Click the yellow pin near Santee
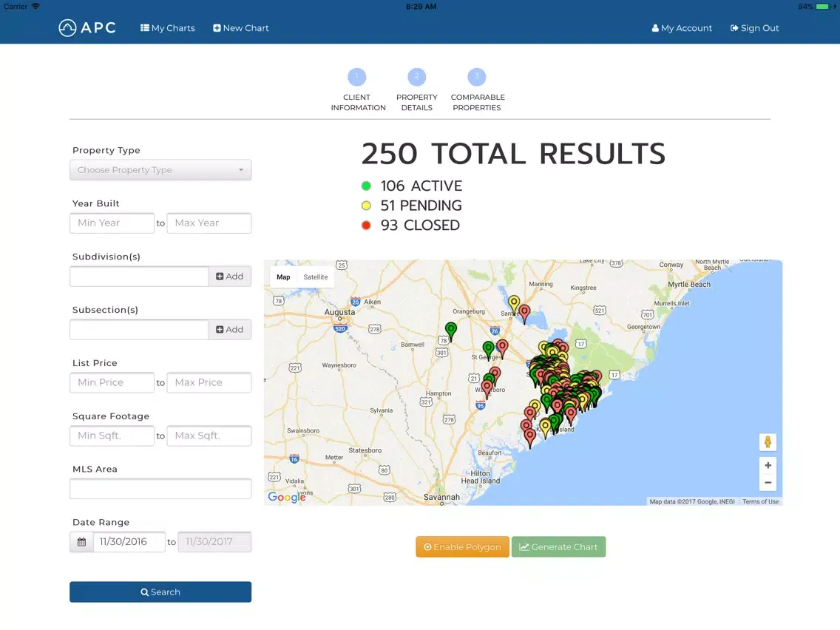Viewport: 840px width, 630px height. click(x=514, y=302)
